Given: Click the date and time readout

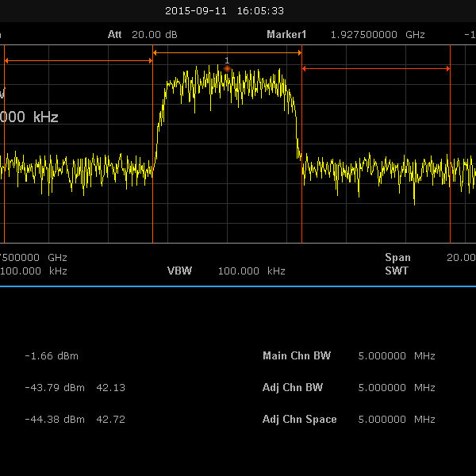Looking at the screenshot, I should [225, 11].
